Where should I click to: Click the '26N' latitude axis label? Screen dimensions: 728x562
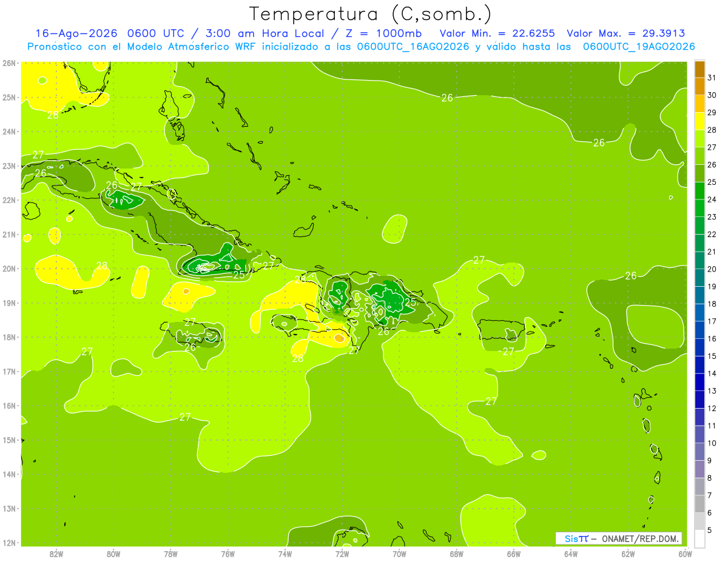tap(8, 63)
